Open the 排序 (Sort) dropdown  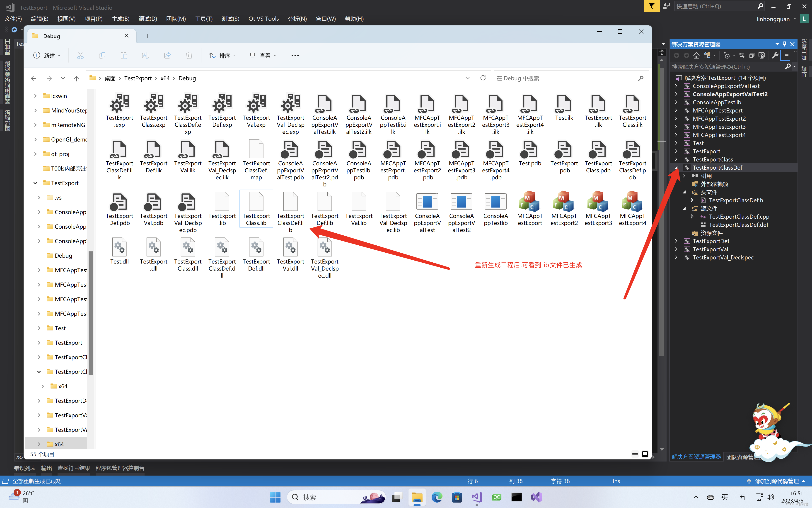point(222,55)
